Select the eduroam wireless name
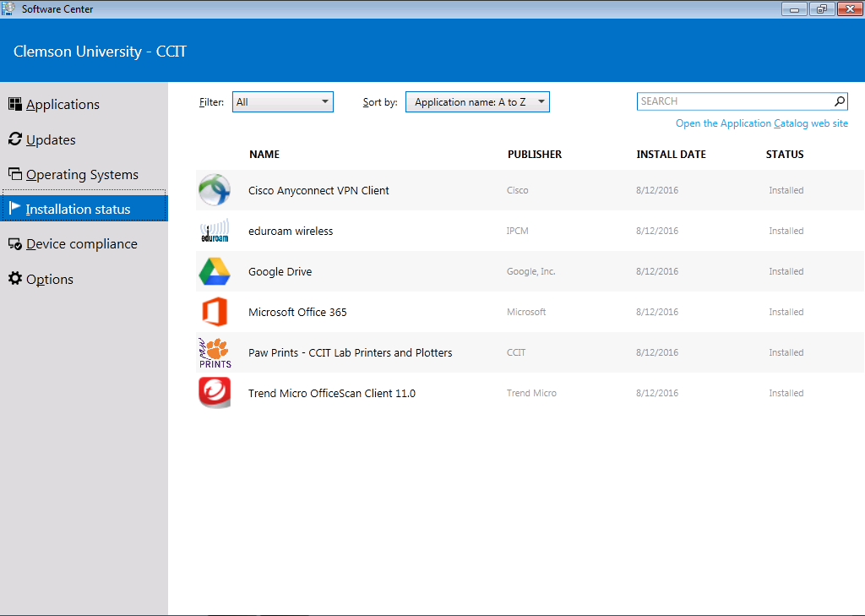The height and width of the screenshot is (616, 865). tap(291, 231)
